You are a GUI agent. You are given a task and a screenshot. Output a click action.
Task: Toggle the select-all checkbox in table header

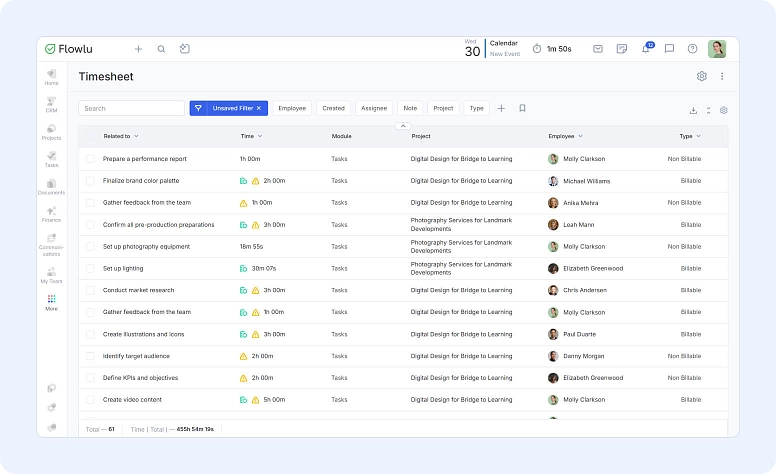point(90,136)
